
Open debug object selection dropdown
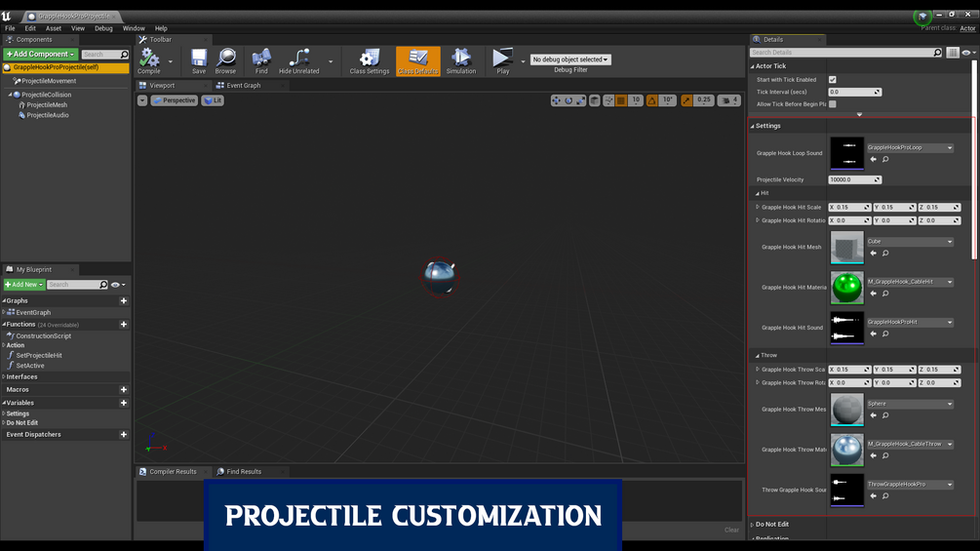pyautogui.click(x=570, y=59)
